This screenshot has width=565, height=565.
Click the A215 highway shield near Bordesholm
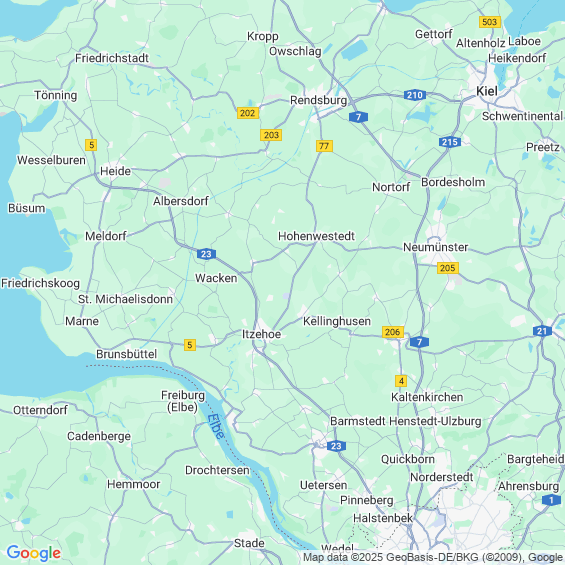[450, 142]
